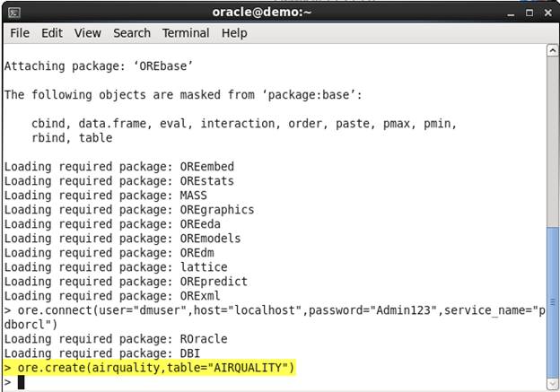Close the oracle@demo terminal window
This screenshot has width=560, height=392.
[x=547, y=13]
